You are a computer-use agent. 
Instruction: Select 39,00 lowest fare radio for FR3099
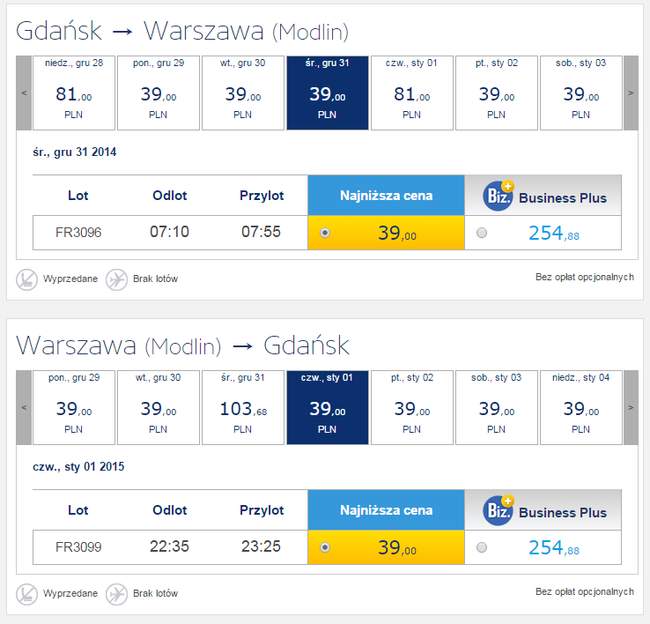pos(325,547)
